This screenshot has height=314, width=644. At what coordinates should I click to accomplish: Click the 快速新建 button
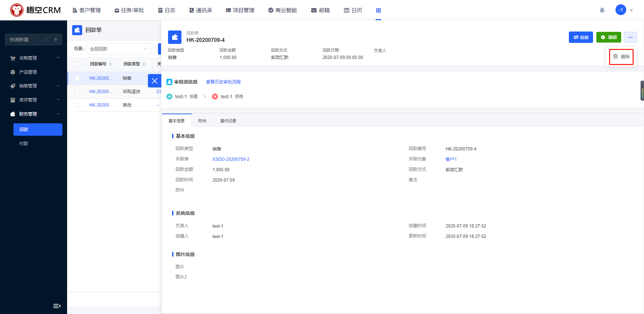tap(34, 40)
